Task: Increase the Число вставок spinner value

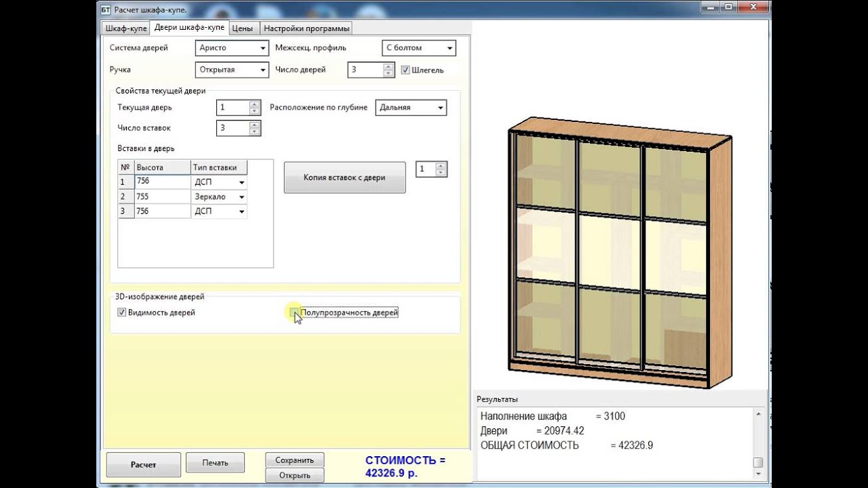Action: point(255,124)
